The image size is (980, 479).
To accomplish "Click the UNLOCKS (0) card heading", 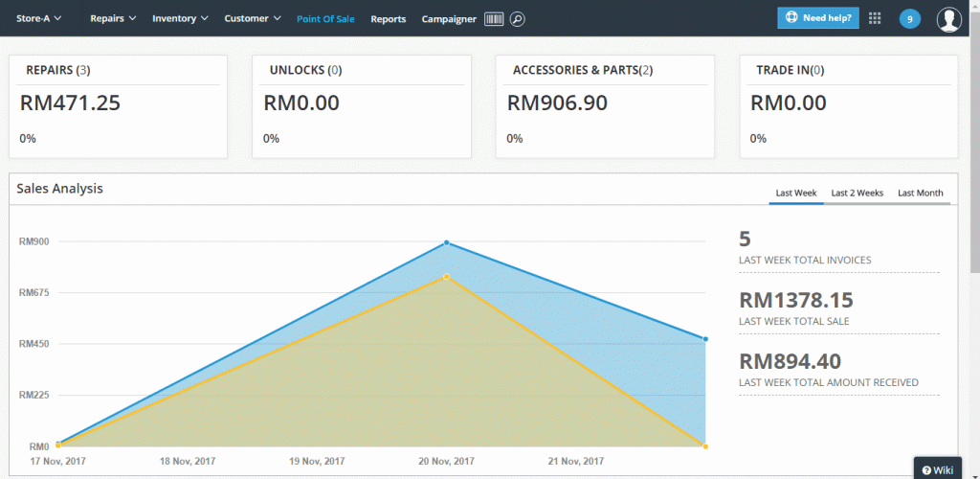I will point(305,70).
